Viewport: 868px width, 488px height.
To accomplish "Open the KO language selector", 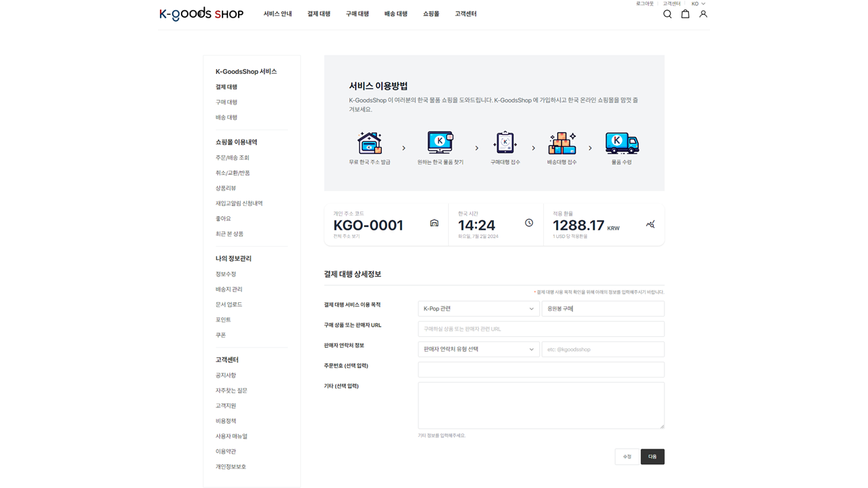I will point(698,4).
